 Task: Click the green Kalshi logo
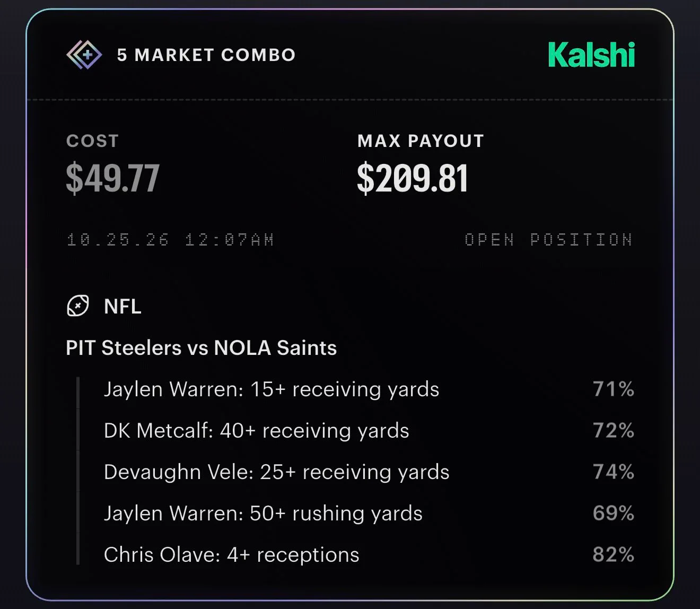(x=591, y=55)
